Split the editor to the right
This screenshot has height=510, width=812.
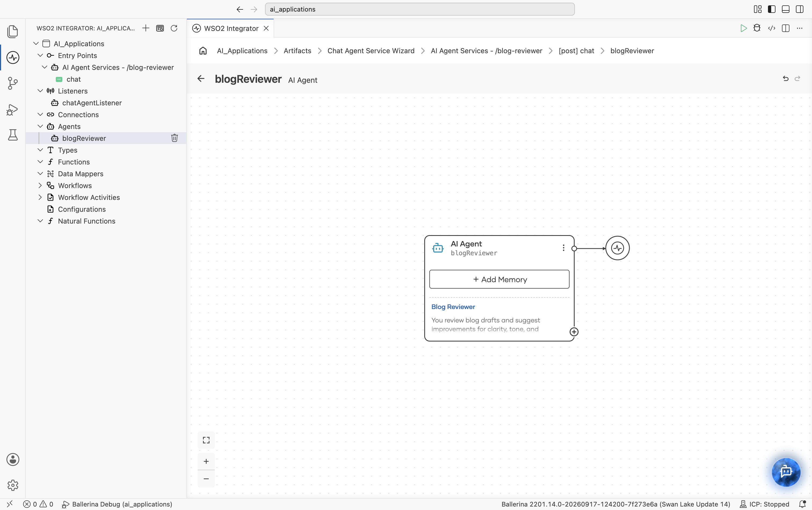pos(786,28)
